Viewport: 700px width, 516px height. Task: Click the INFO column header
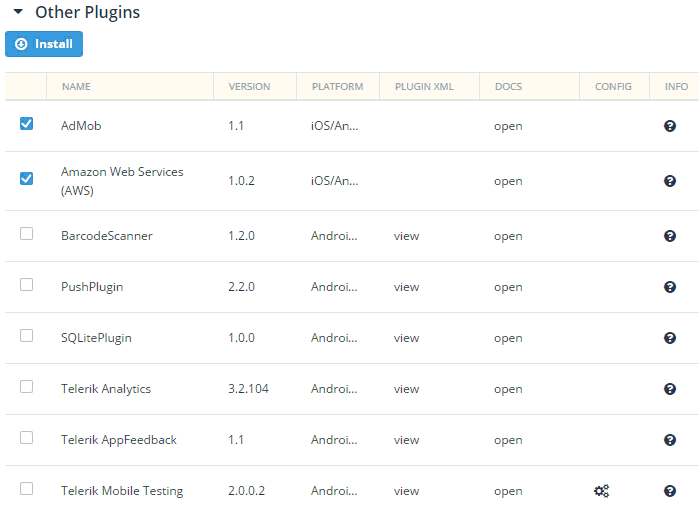point(676,87)
